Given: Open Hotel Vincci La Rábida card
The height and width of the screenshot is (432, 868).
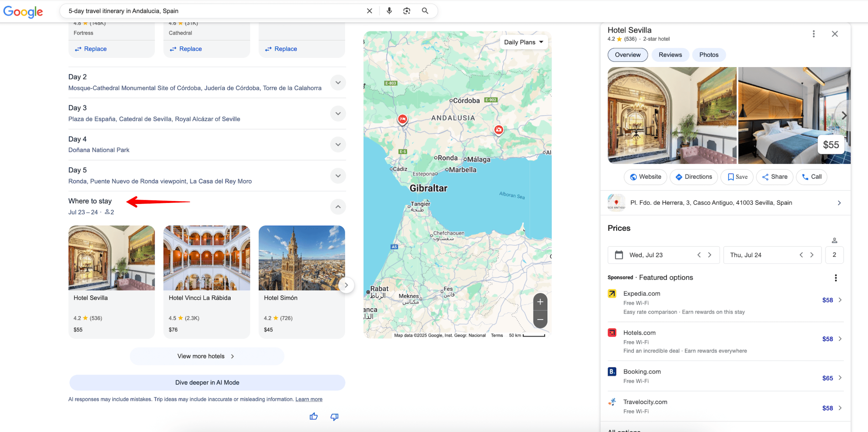Looking at the screenshot, I should click(206, 282).
